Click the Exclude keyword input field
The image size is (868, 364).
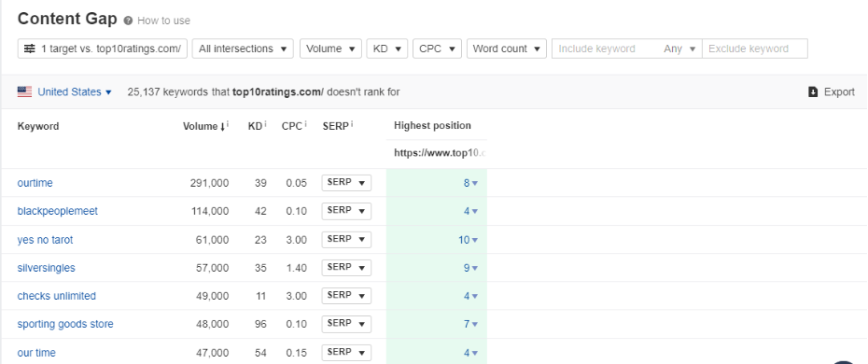pyautogui.click(x=755, y=49)
